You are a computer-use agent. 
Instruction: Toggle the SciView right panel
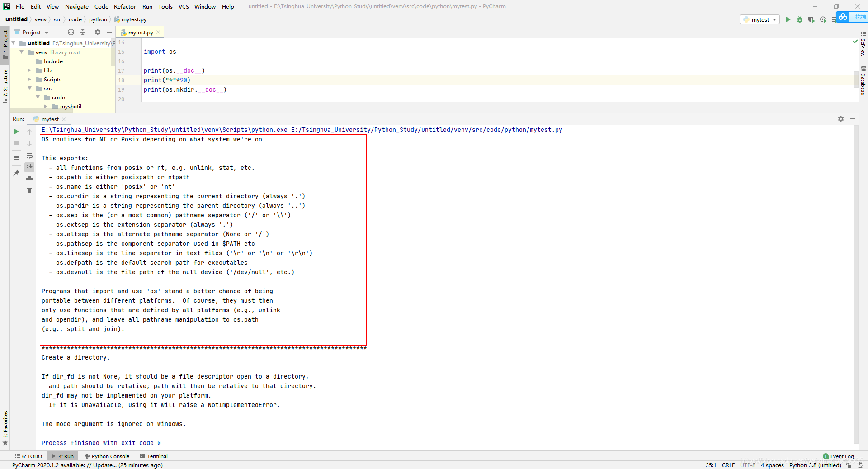point(863,44)
